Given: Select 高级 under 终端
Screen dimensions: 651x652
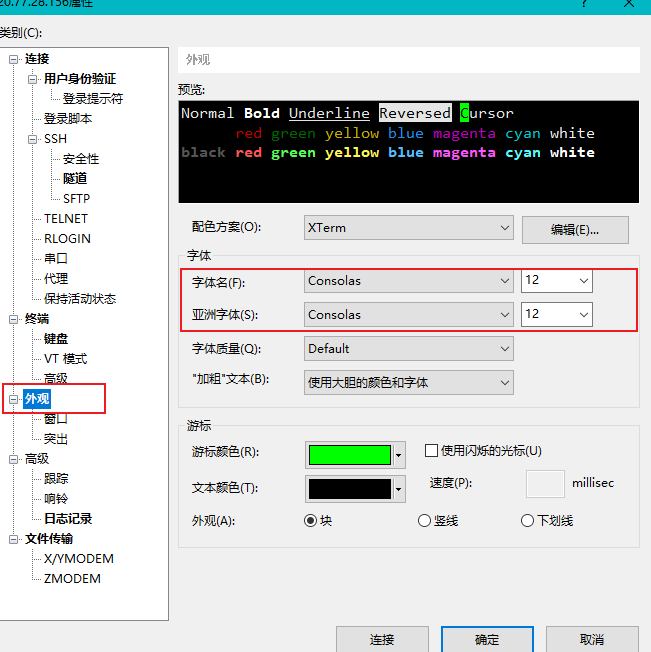Looking at the screenshot, I should click(56, 378).
